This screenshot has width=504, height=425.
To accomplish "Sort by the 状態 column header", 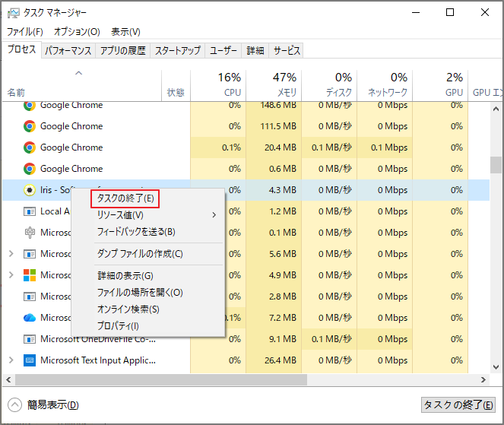I will 176,85.
